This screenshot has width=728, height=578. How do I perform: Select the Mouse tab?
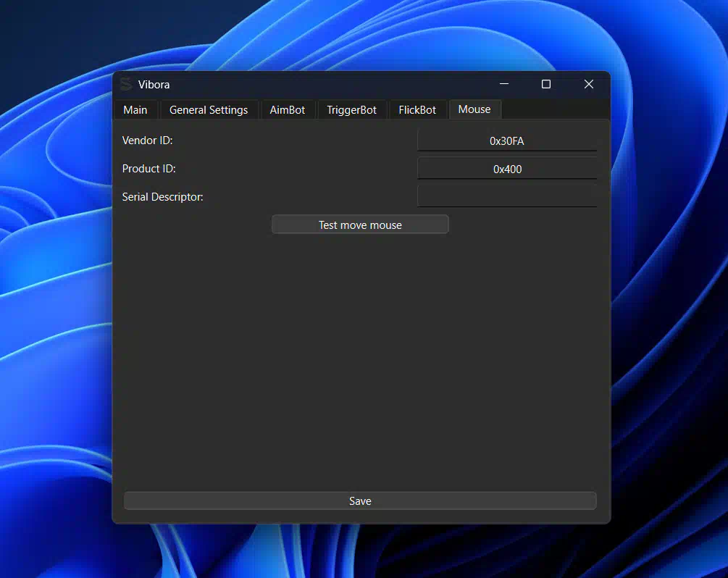click(x=475, y=109)
